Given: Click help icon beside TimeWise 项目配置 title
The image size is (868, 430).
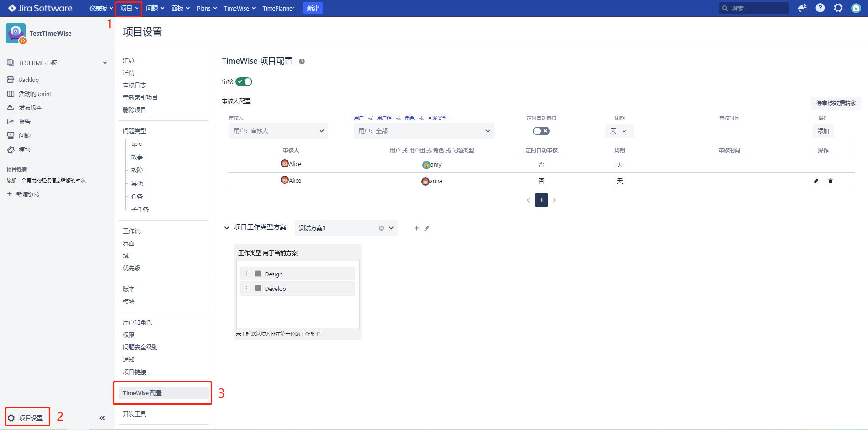Looking at the screenshot, I should [302, 61].
